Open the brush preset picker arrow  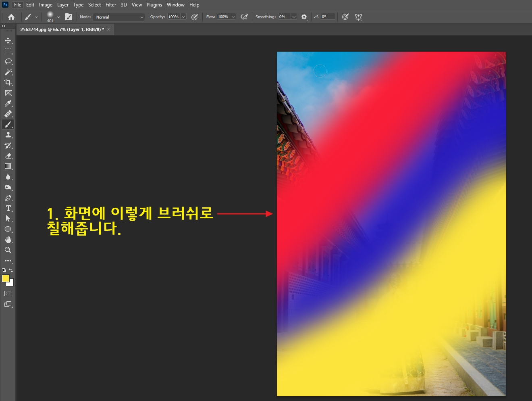tap(58, 17)
